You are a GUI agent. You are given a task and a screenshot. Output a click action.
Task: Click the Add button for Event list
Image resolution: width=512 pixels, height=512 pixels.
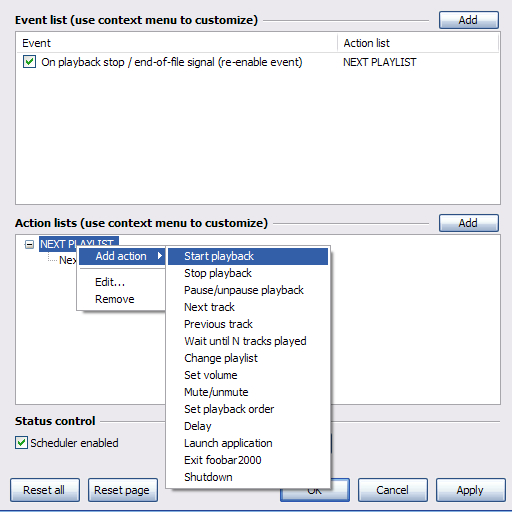click(x=469, y=20)
